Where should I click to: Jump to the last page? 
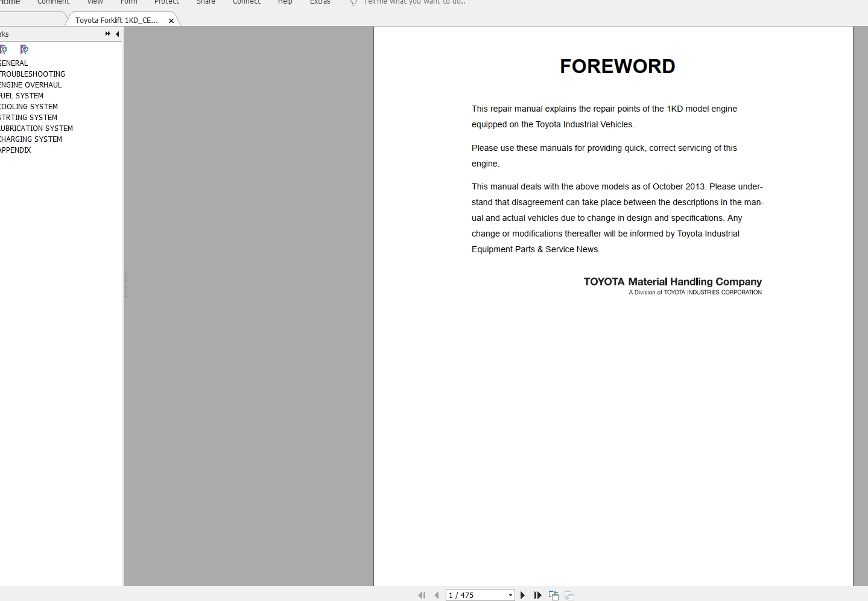538,596
